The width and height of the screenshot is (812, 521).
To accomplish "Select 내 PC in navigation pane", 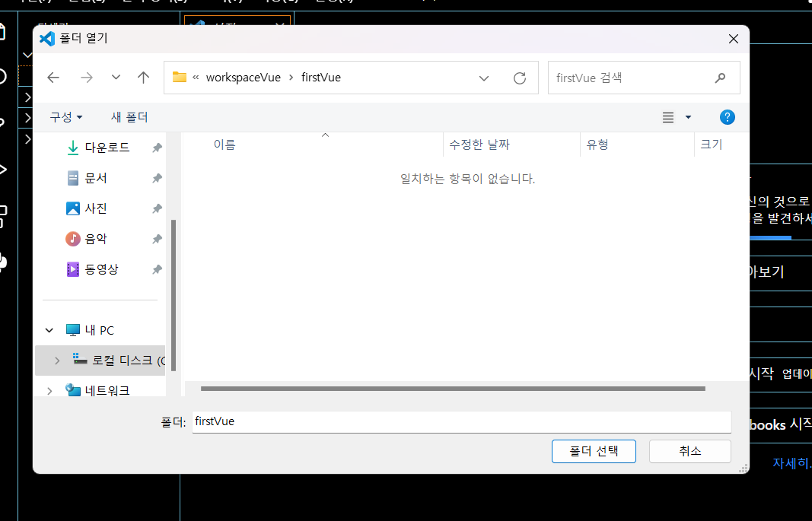I will pos(100,330).
